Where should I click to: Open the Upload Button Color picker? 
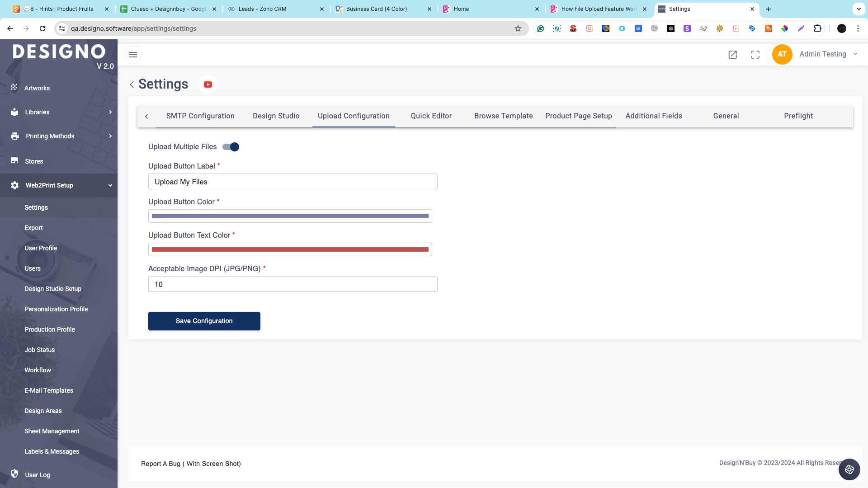(x=290, y=216)
